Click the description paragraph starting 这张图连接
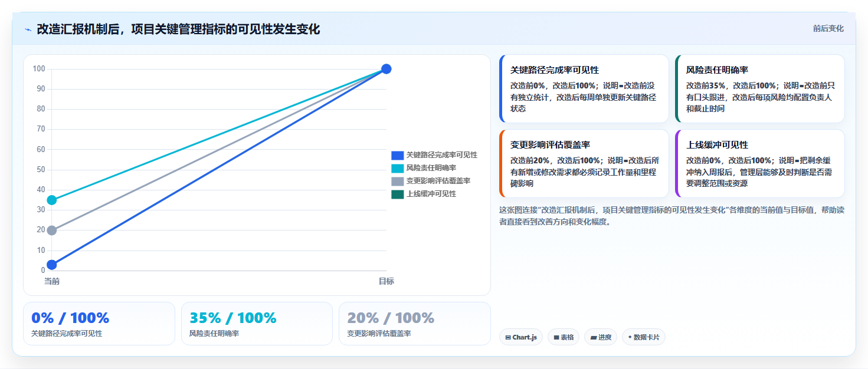The image size is (868, 369). tap(672, 216)
